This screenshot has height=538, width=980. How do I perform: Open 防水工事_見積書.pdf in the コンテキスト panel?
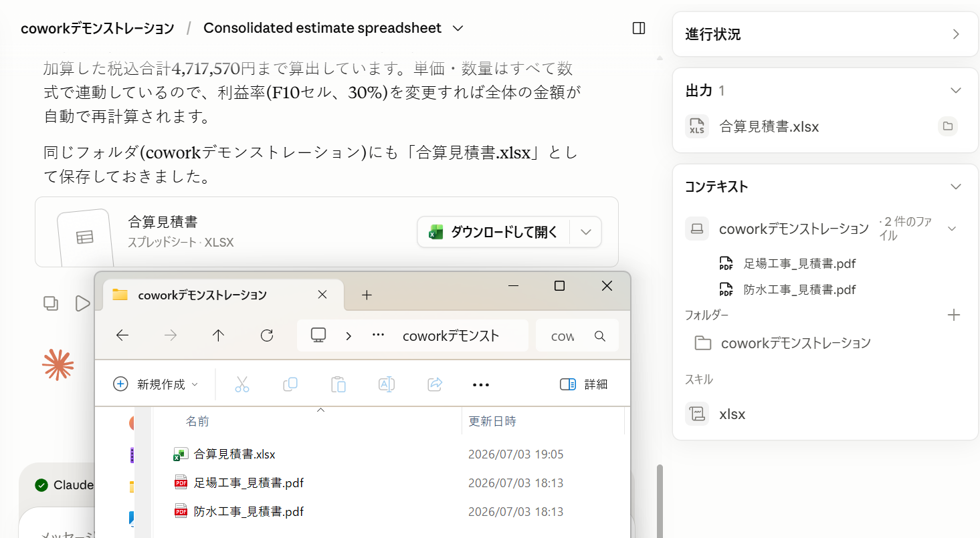pos(799,289)
